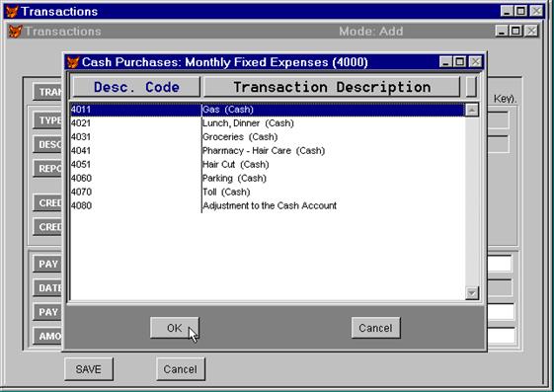The width and height of the screenshot is (554, 392).
Task: Minimize the Cash Purchases dialog
Action: 446,62
